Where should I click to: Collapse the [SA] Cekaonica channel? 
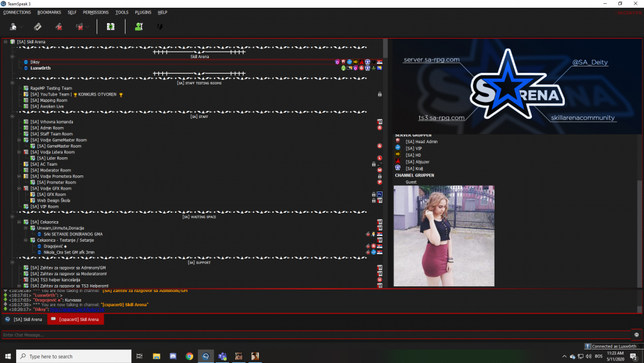point(19,222)
